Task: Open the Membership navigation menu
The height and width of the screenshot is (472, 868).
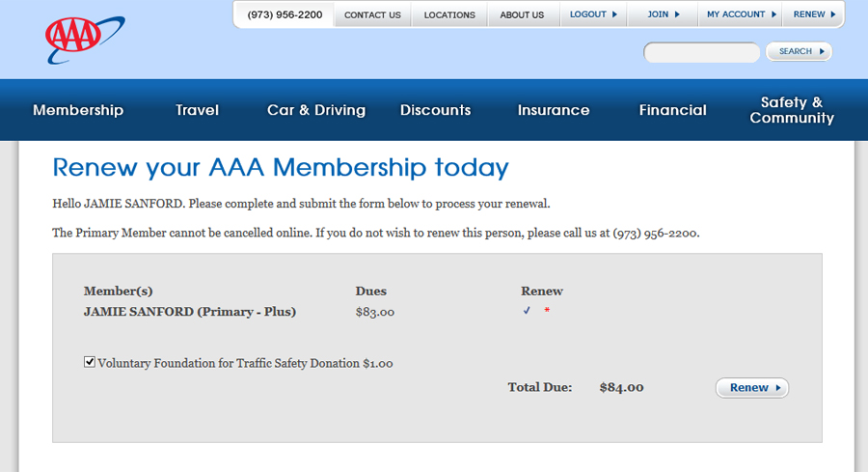Action: click(78, 110)
